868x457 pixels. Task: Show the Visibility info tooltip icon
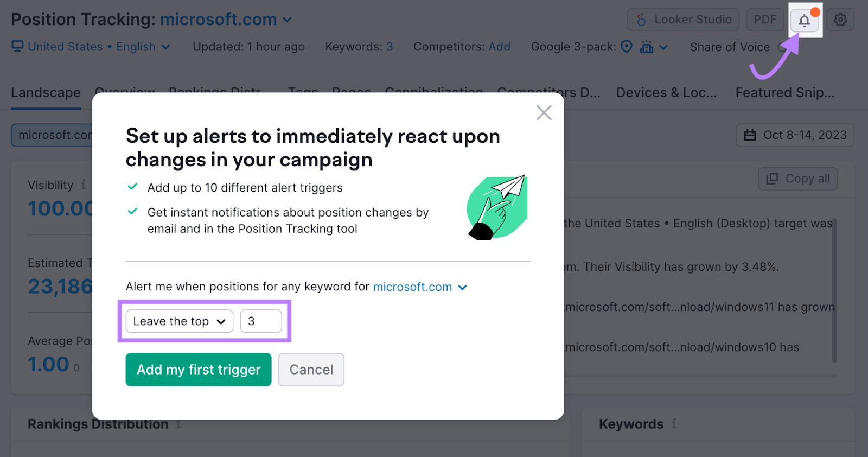[x=84, y=185]
